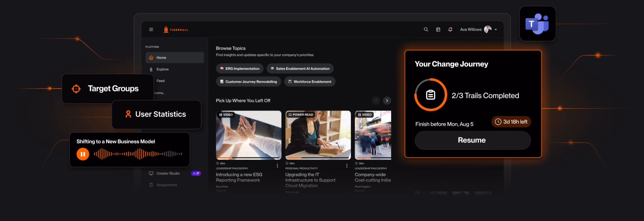The image size is (644, 221).
Task: Click the trails progress ring clipboard icon
Action: coord(430,95)
